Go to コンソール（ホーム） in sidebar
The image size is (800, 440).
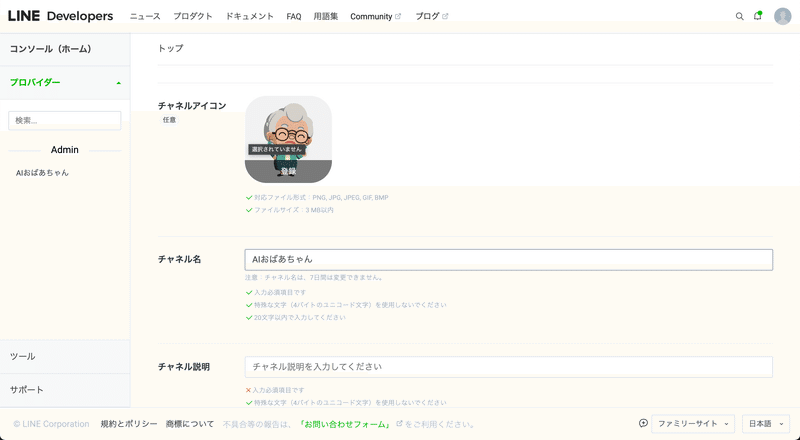click(65, 49)
